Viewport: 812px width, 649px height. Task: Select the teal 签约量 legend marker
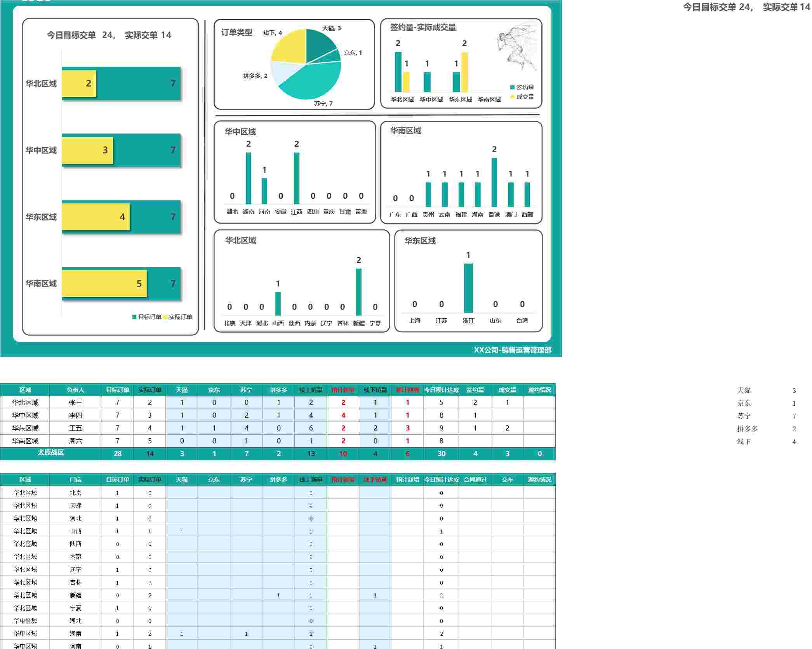pyautogui.click(x=512, y=87)
